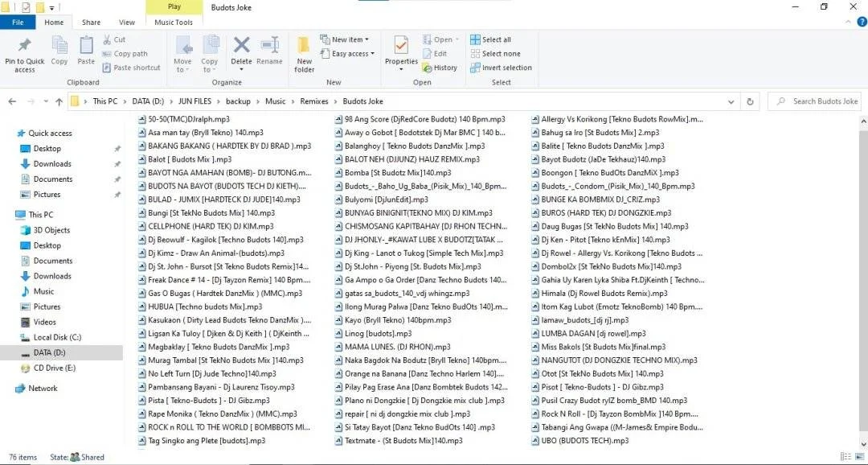Viewport: 868px width, 465px height.
Task: Navigate to This PC breadcrumb
Action: click(105, 101)
